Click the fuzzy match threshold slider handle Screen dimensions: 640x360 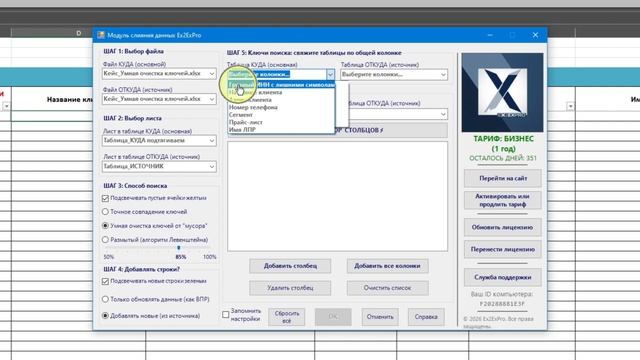(178, 248)
